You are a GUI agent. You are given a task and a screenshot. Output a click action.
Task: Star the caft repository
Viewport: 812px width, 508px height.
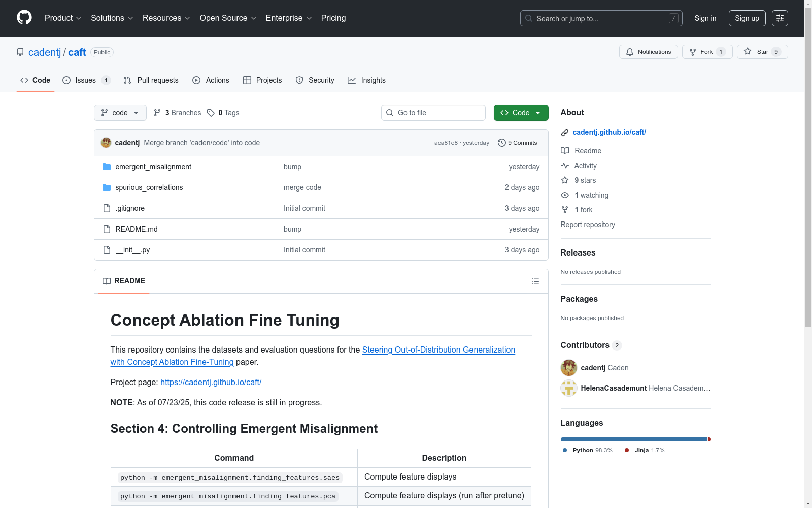762,52
